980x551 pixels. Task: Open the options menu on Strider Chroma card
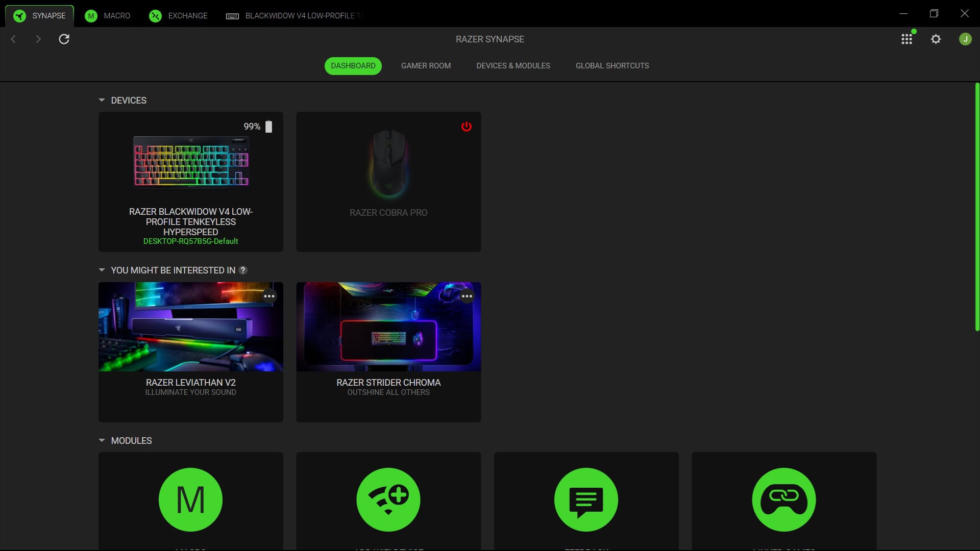(467, 296)
